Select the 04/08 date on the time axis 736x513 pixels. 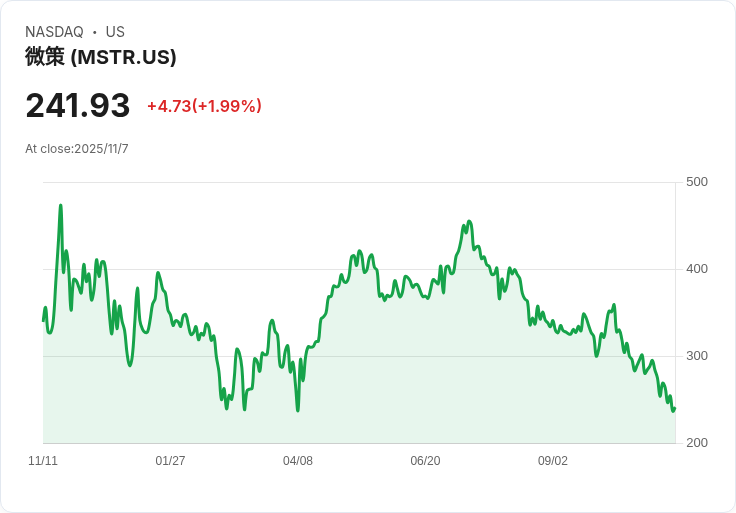coord(298,461)
